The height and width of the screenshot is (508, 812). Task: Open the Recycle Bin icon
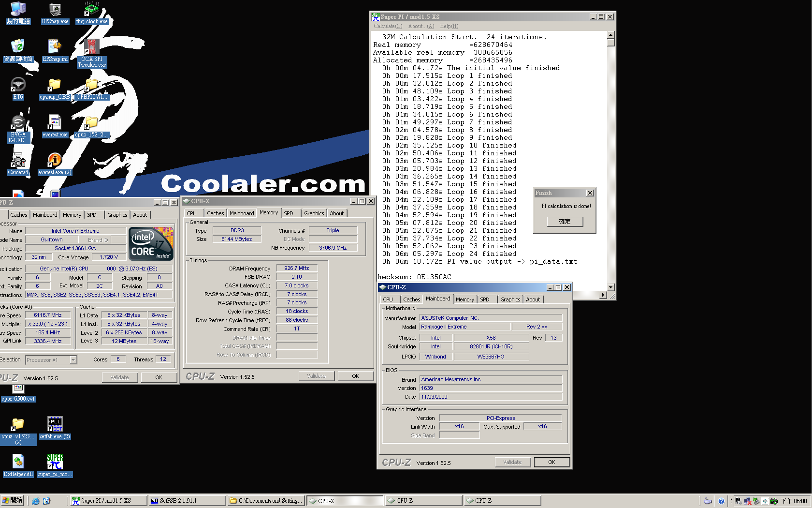point(18,50)
